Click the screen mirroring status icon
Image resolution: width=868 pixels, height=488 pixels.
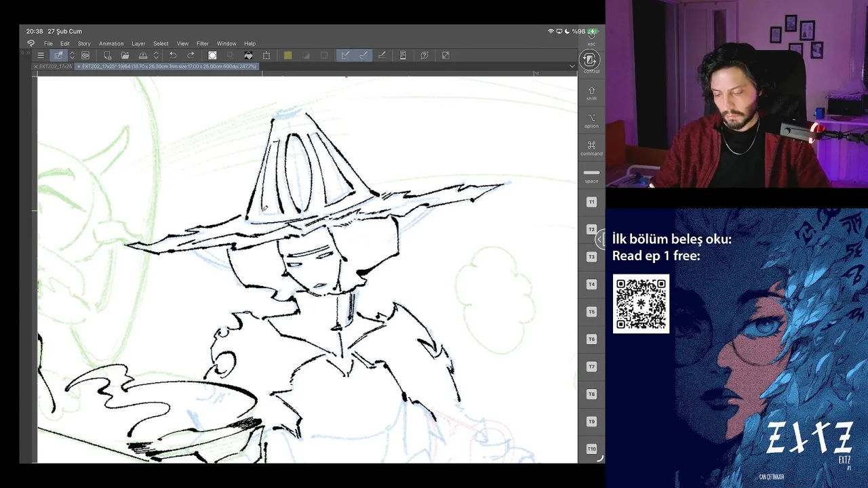[x=559, y=31]
